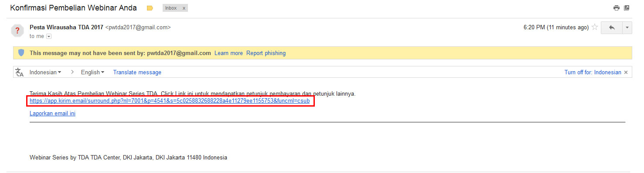The height and width of the screenshot is (173, 644).
Task: Click the arrow between the language selectors
Action: click(x=72, y=72)
